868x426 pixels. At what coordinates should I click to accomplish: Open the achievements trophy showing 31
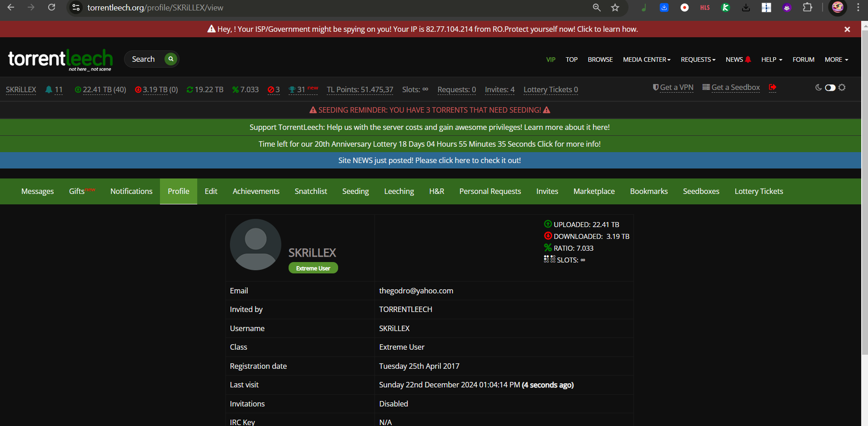(303, 89)
